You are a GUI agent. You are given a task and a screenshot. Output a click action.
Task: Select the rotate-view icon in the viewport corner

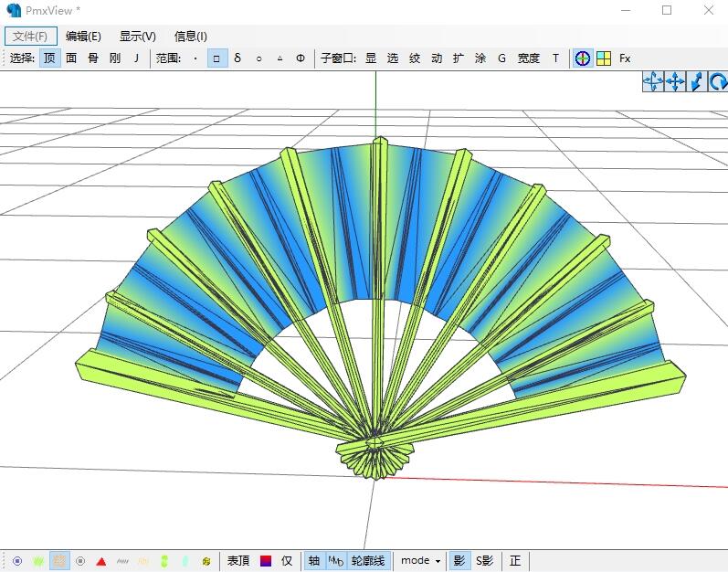[718, 81]
